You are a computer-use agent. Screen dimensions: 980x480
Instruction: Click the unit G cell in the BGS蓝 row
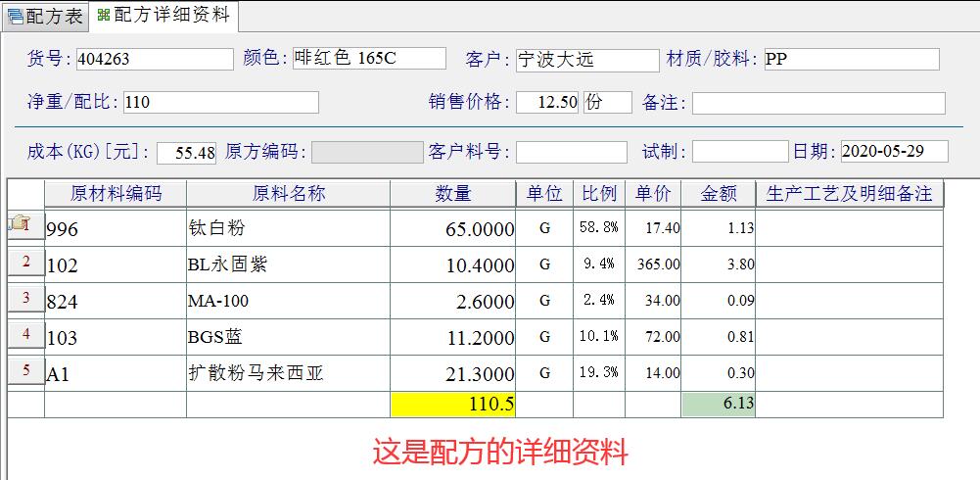(544, 337)
